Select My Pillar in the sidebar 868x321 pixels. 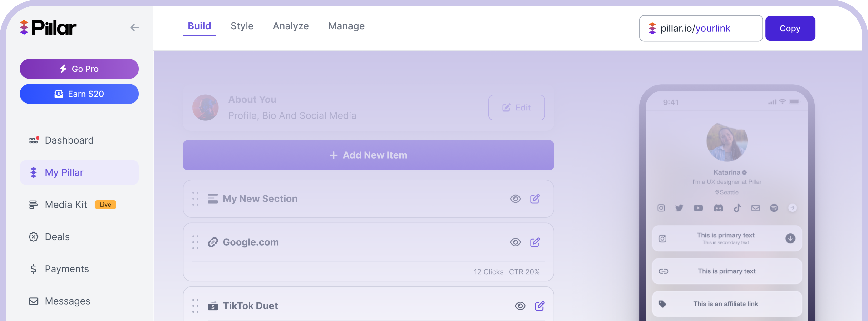(79, 172)
